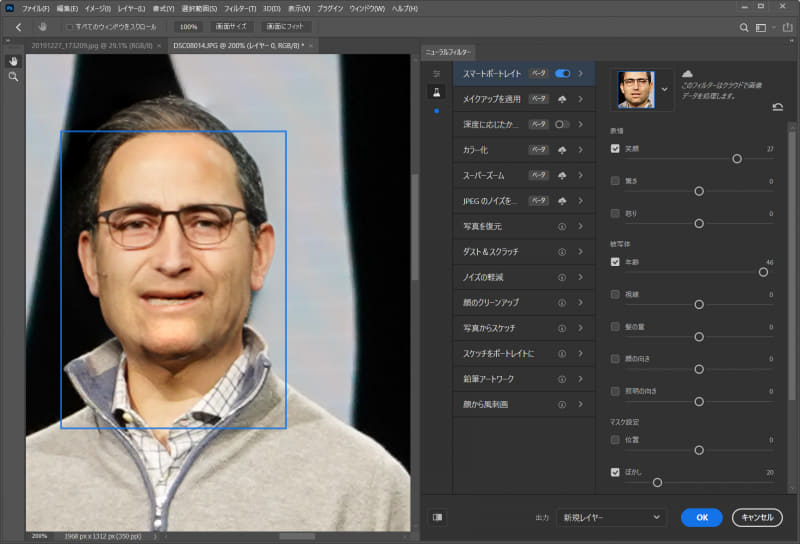Viewport: 800px width, 544px height.
Task: Select the Zoom magnifier tool
Action: (x=13, y=76)
